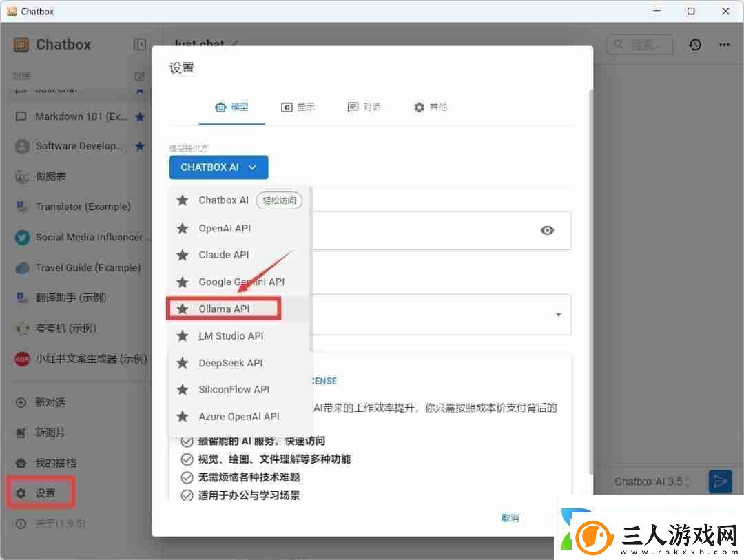Open the Chatbox AI 3.5 model selector

pyautogui.click(x=652, y=481)
